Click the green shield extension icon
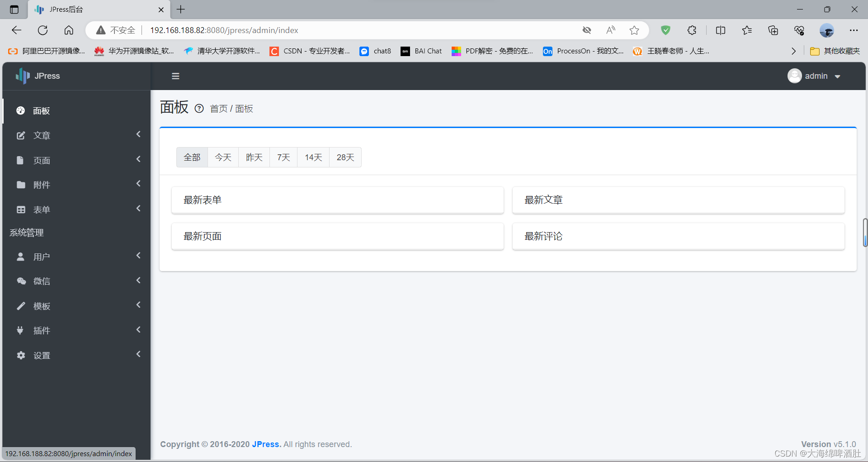The image size is (868, 462). (665, 30)
